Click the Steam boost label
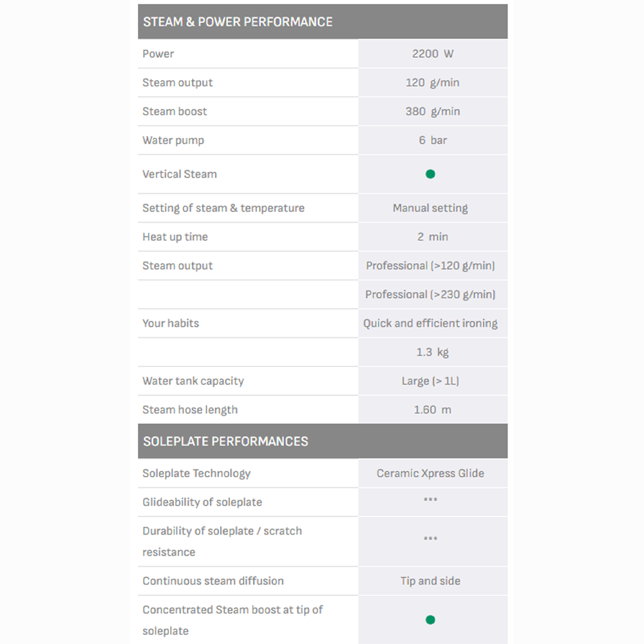 (175, 111)
